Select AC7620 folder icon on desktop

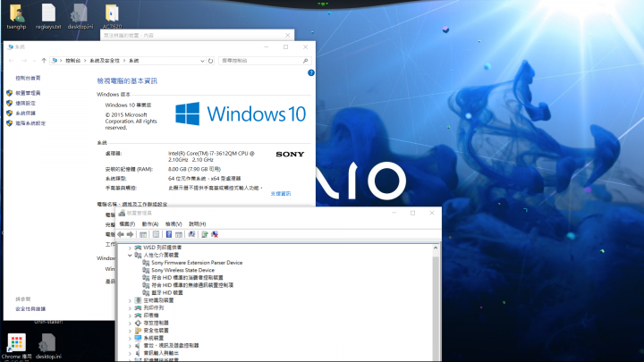112,17
